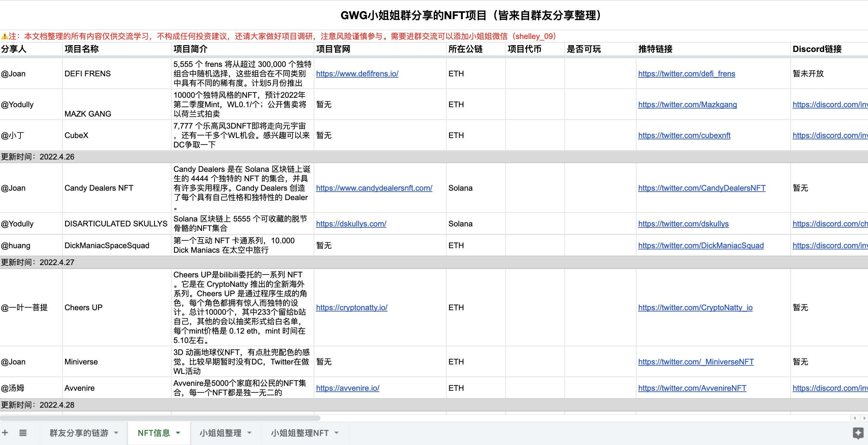
Task: Open the Discord link in Avvenire row
Action: click(x=830, y=388)
